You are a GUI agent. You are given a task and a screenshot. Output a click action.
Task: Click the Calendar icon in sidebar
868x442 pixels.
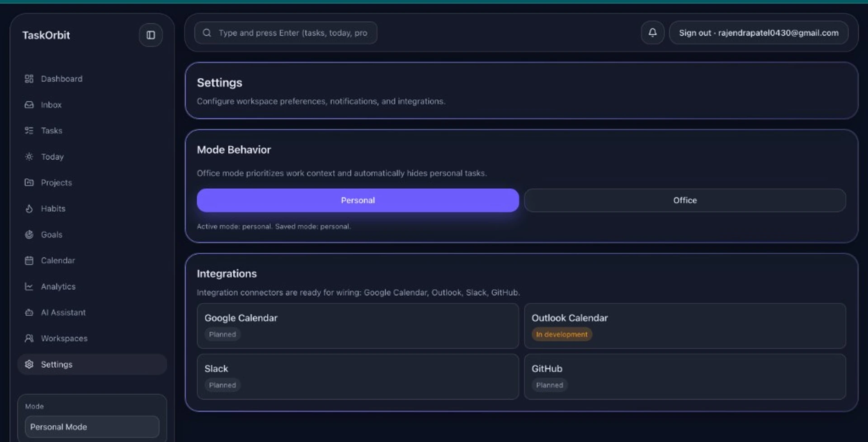(x=29, y=261)
